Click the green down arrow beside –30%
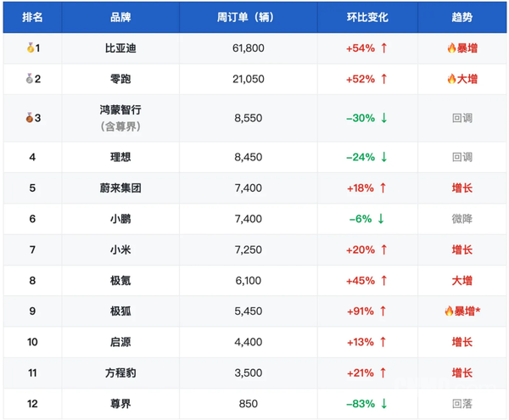This screenshot has height=420, width=509. click(384, 118)
